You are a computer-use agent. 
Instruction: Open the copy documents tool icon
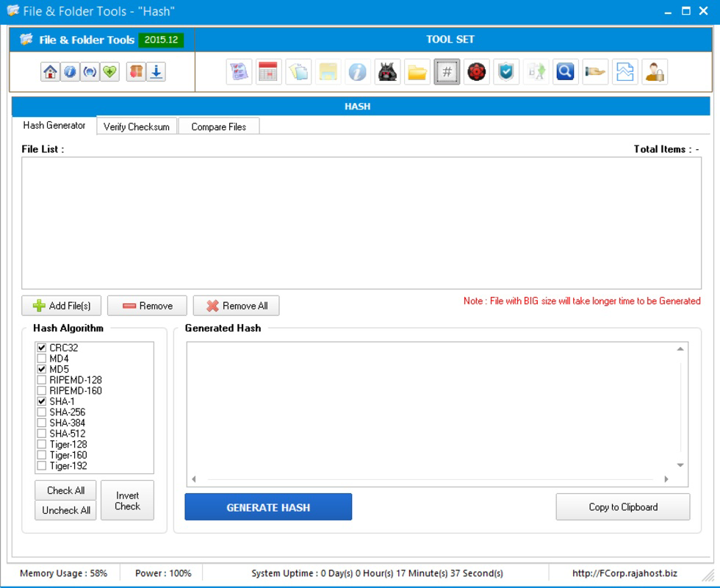coord(298,72)
